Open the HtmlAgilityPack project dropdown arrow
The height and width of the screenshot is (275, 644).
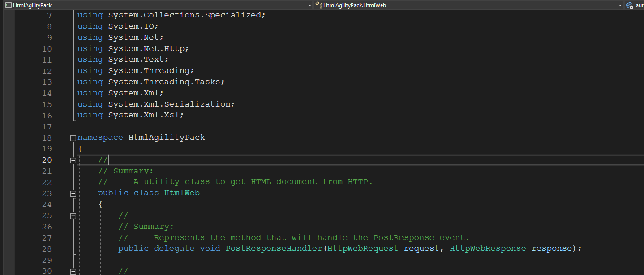tap(310, 5)
